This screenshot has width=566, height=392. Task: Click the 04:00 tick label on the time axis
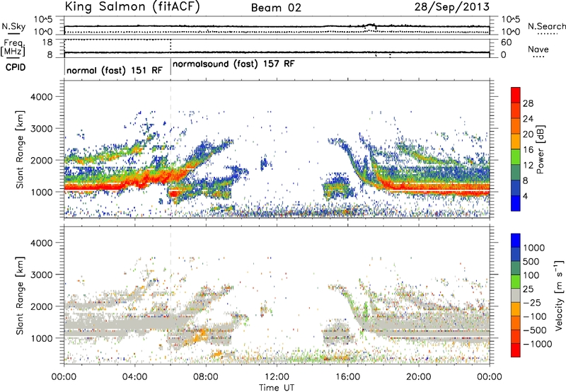pos(135,377)
